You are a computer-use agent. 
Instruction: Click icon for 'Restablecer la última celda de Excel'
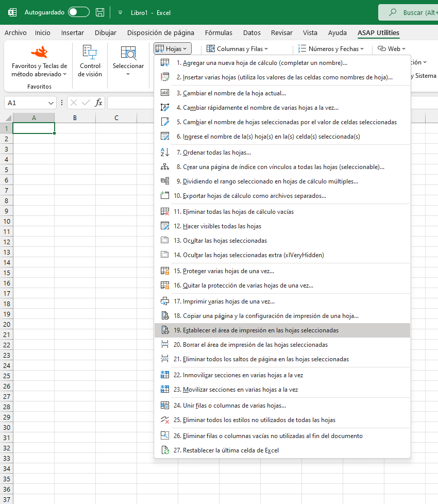point(165,450)
